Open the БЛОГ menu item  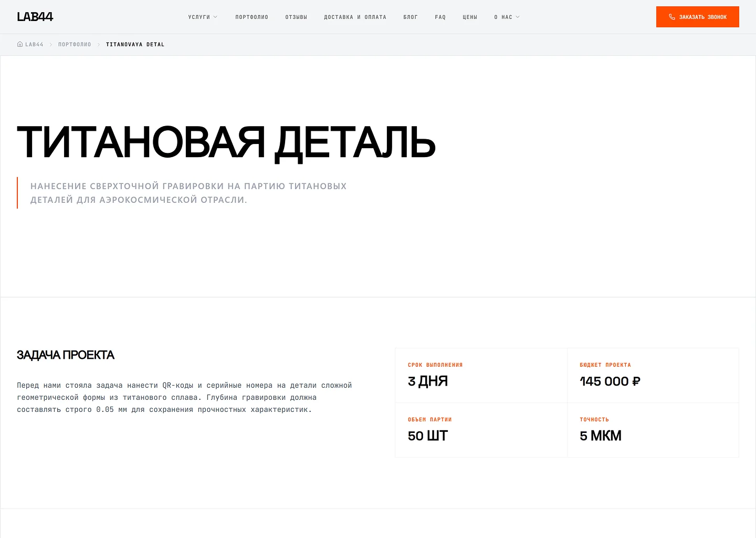point(411,16)
